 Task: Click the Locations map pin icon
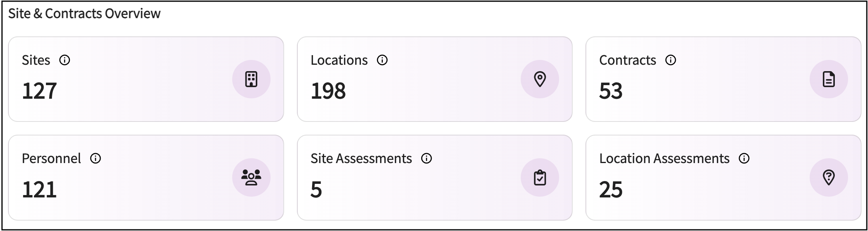tap(540, 79)
